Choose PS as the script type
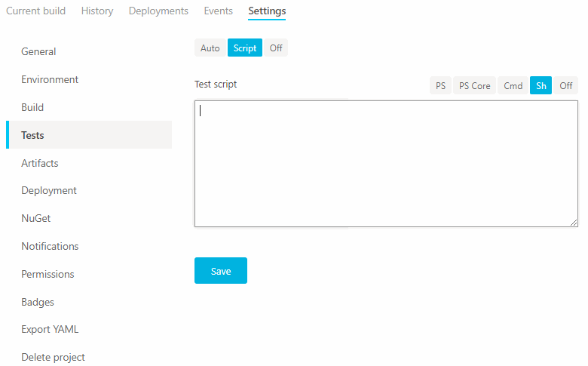This screenshot has height=366, width=588. click(440, 86)
